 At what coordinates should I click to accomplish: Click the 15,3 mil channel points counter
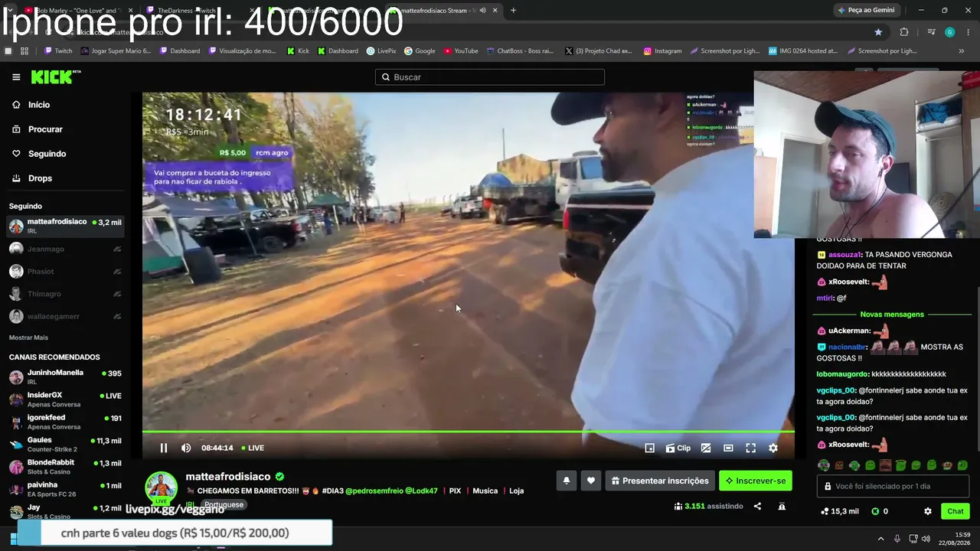click(839, 511)
